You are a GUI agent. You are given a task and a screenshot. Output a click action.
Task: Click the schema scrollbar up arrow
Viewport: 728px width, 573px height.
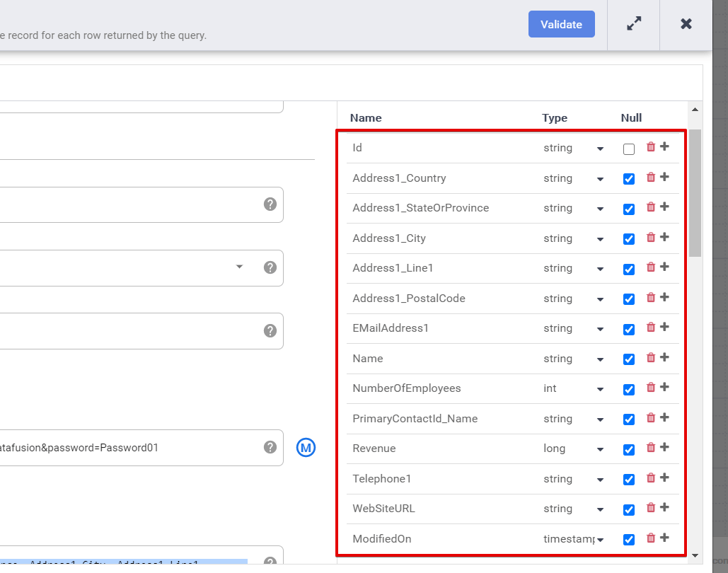coord(695,110)
